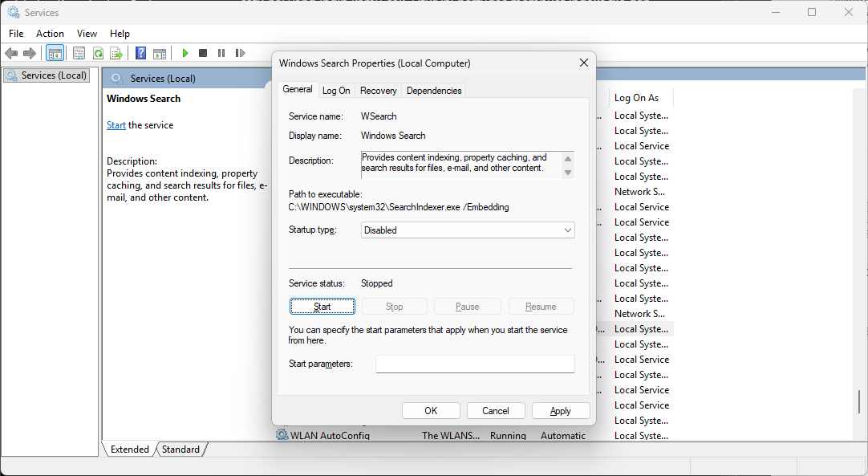The image size is (868, 476).
Task: Open the File menu
Action: click(x=16, y=33)
